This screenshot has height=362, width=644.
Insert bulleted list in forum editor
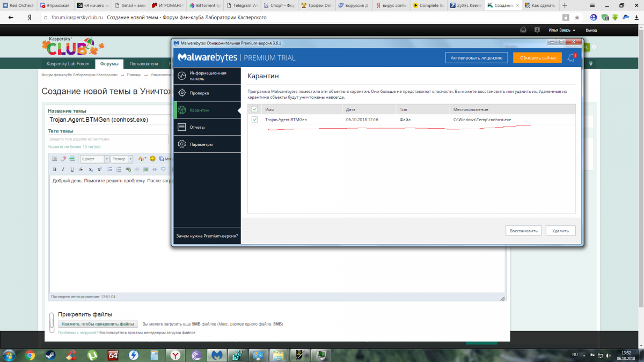click(109, 169)
